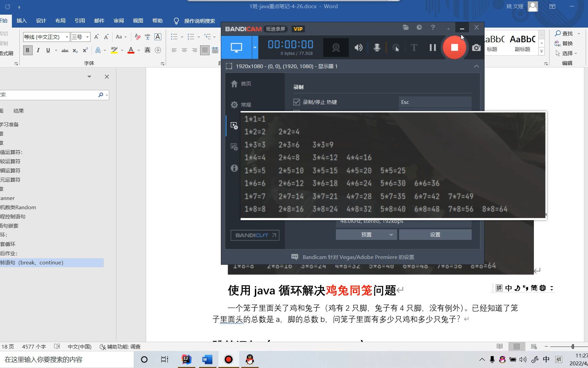The width and height of the screenshot is (588, 368).
Task: Click 查找 find button
Action: point(564,33)
